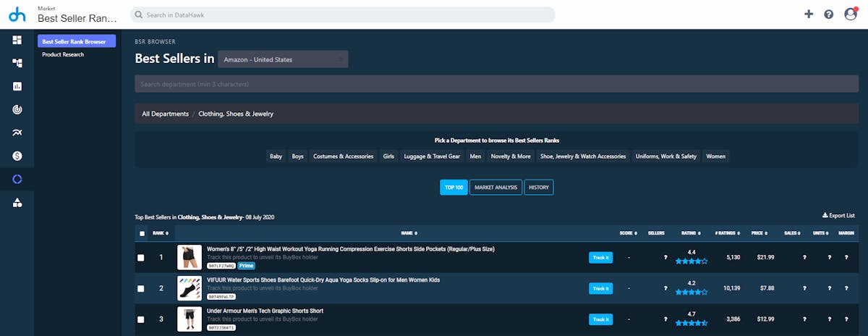Click the DataHawk logo icon
This screenshot has height=336, width=868.
(x=16, y=14)
